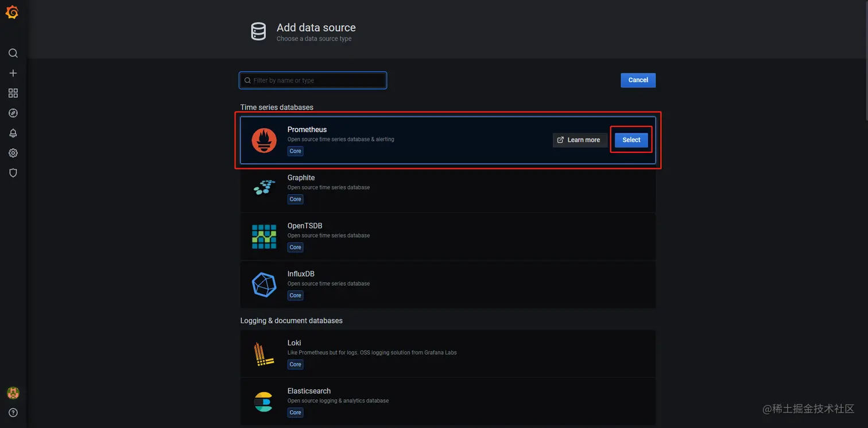Open Learn more link for Prometheus
868x428 pixels.
click(580, 140)
